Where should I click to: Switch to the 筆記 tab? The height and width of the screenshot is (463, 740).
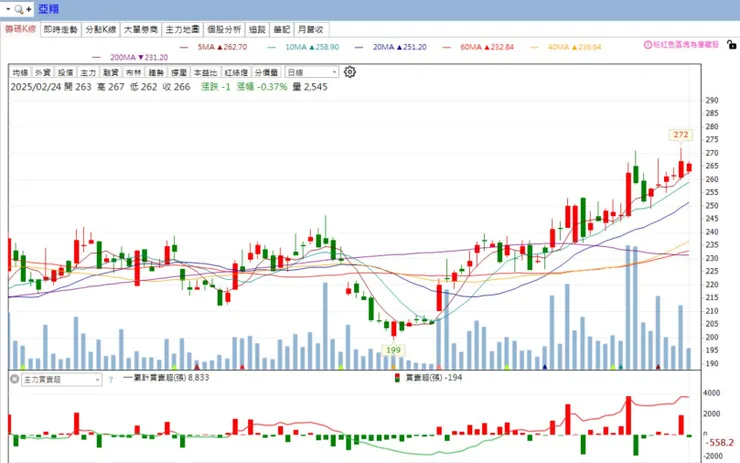pyautogui.click(x=282, y=29)
